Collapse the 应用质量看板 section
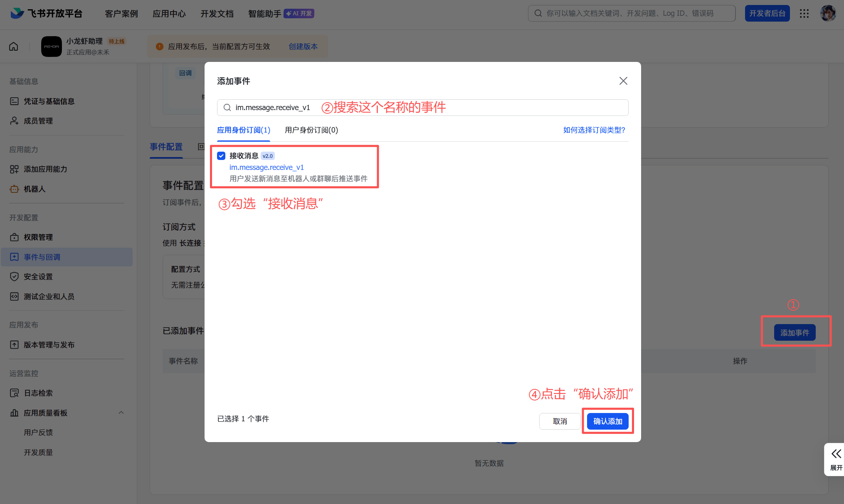The width and height of the screenshot is (844, 504). 121,413
